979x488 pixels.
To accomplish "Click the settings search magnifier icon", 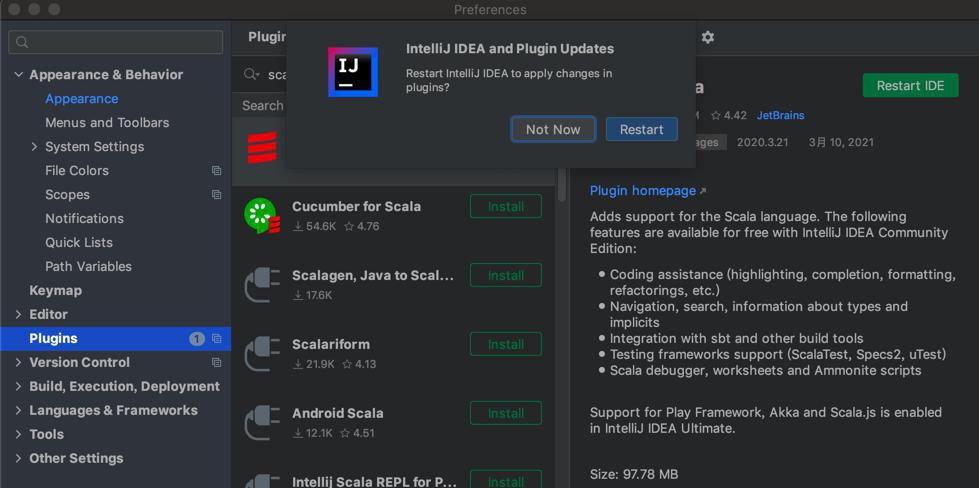I will (22, 42).
